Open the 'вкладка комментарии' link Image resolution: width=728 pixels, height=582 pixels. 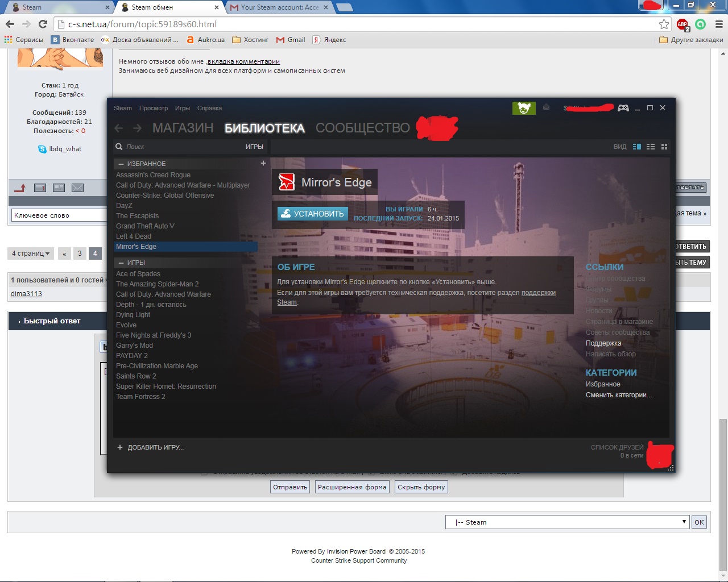243,61
